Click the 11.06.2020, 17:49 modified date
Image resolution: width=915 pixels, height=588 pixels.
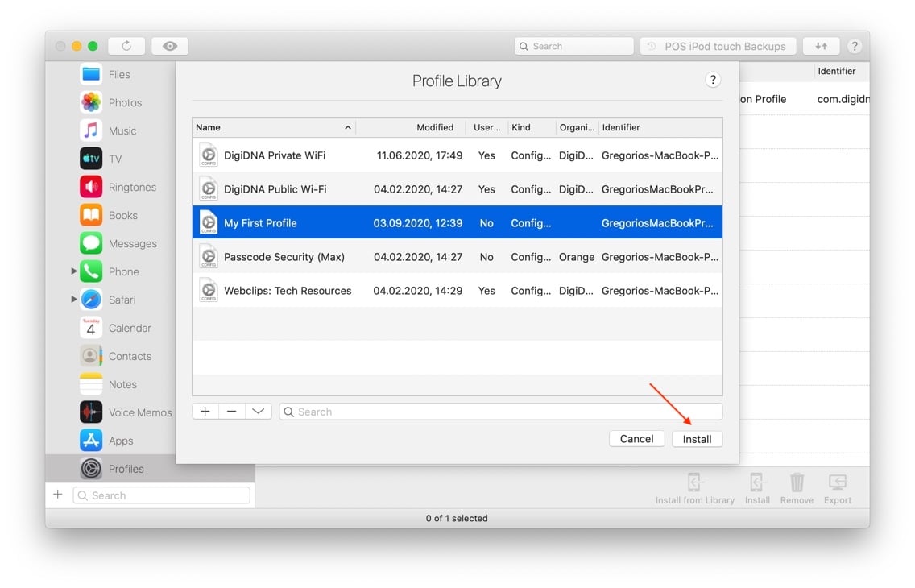coord(419,155)
